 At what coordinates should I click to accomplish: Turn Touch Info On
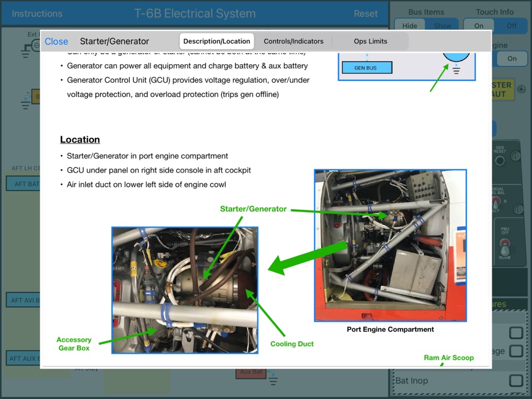tap(479, 26)
